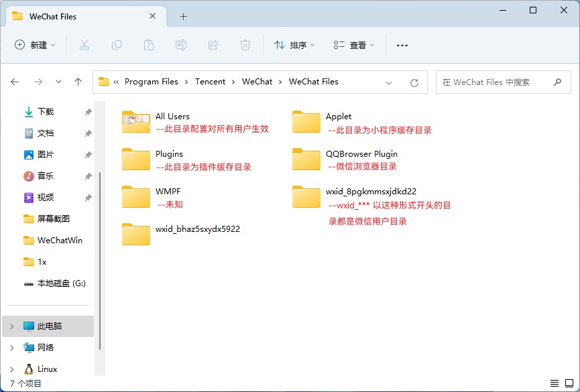Navigate to Tencent breadcrumb

(210, 82)
